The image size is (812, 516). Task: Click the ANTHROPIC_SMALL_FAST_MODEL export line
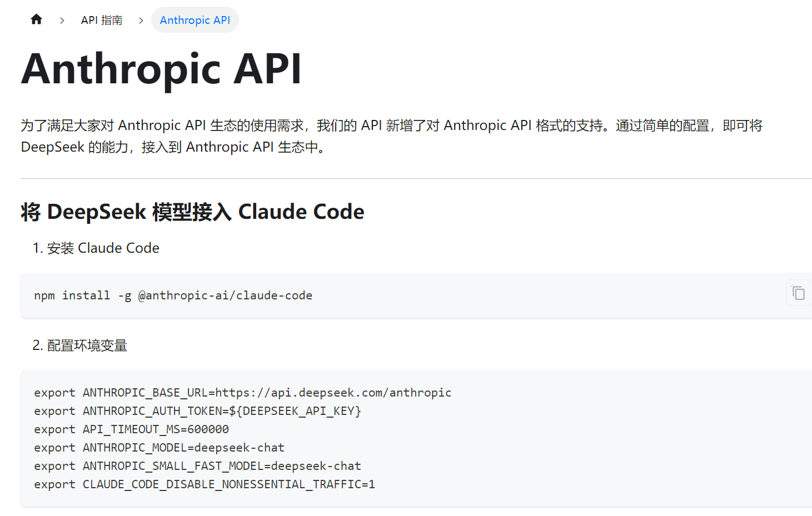198,466
